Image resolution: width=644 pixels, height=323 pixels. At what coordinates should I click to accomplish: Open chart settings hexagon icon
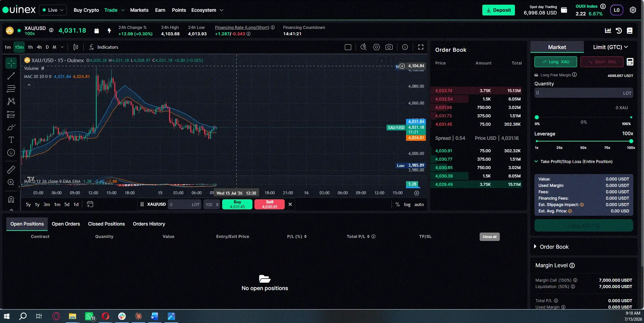click(x=376, y=47)
